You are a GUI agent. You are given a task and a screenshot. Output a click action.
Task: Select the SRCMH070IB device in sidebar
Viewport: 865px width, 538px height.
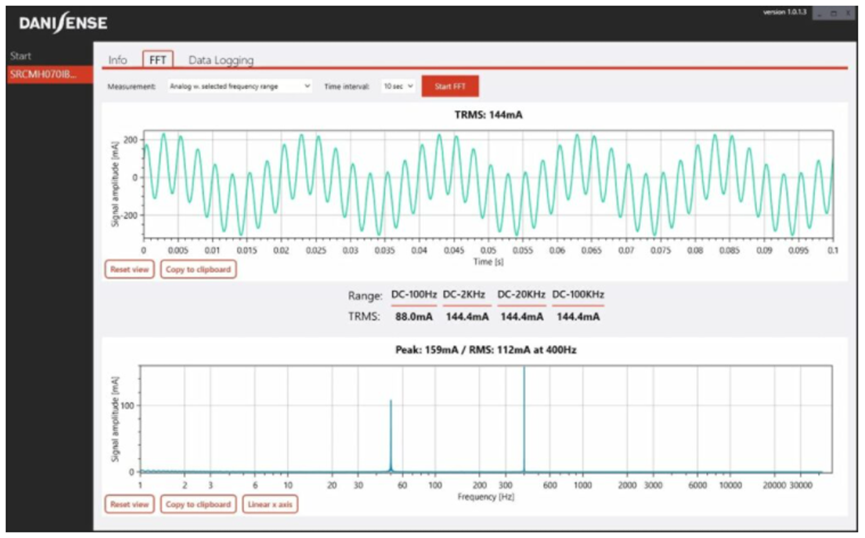[42, 74]
